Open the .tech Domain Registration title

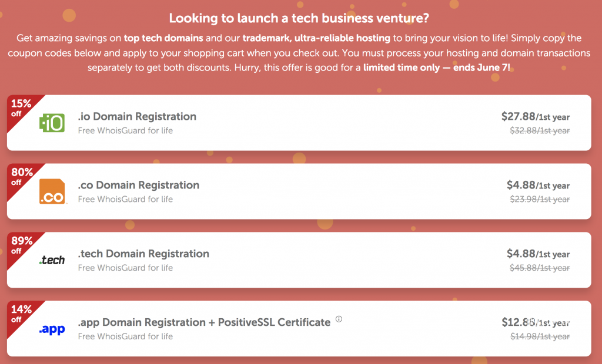point(143,254)
